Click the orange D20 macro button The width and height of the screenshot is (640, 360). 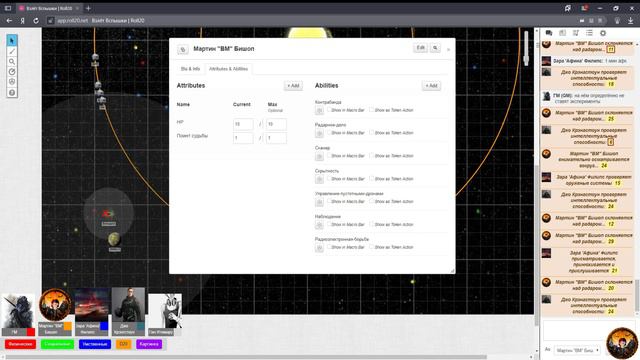pyautogui.click(x=124, y=344)
